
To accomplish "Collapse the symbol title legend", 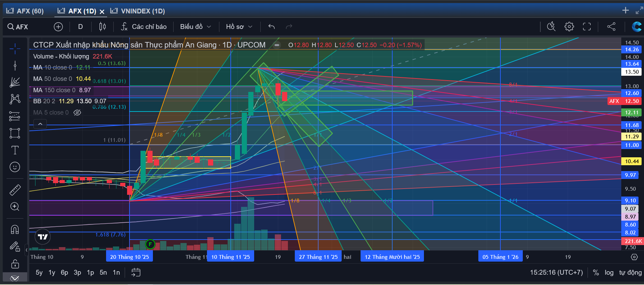I will coord(277,45).
